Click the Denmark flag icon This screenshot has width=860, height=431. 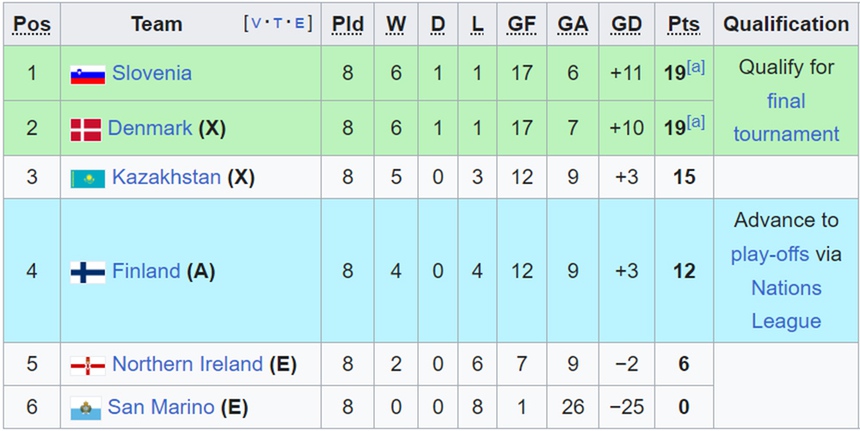pyautogui.click(x=86, y=129)
